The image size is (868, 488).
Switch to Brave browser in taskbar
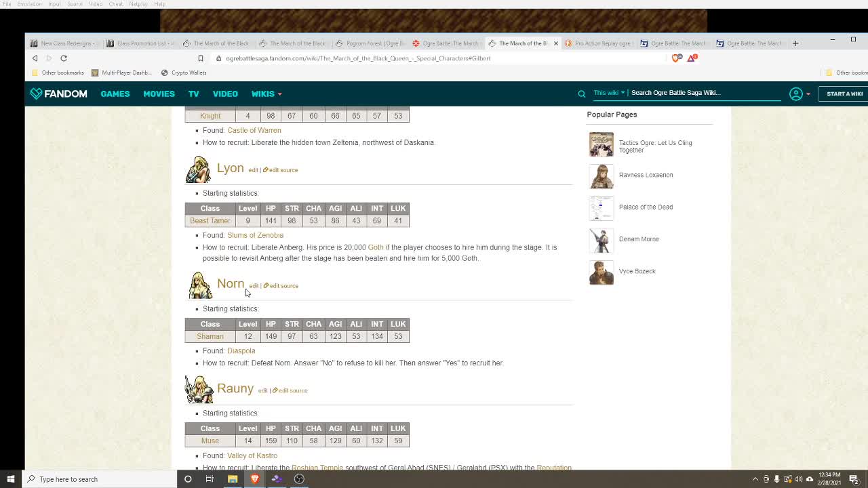pyautogui.click(x=255, y=479)
